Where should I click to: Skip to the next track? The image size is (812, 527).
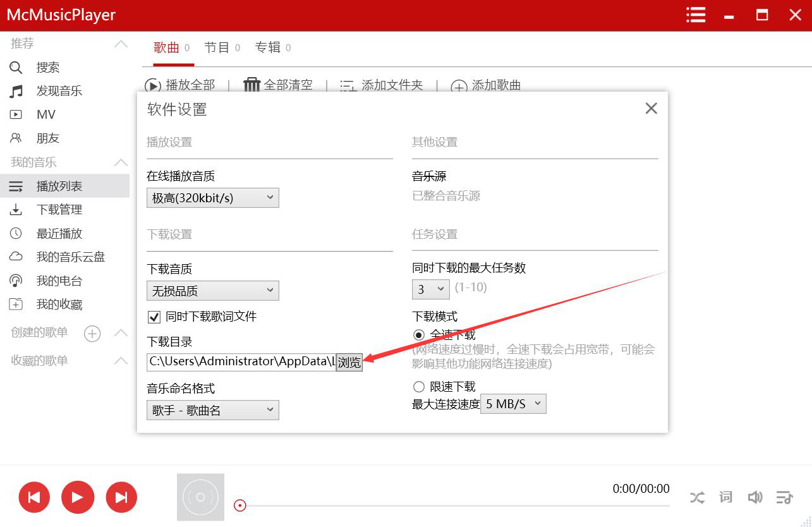121,497
